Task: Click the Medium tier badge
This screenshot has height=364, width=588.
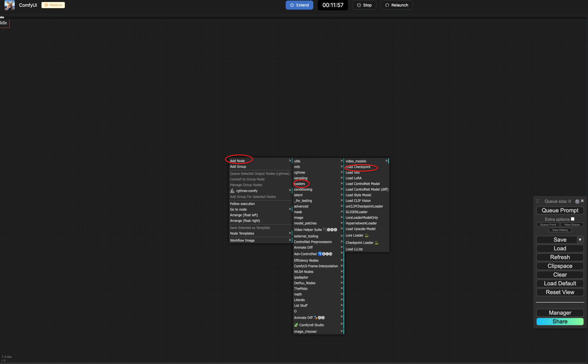Action: tap(53, 5)
